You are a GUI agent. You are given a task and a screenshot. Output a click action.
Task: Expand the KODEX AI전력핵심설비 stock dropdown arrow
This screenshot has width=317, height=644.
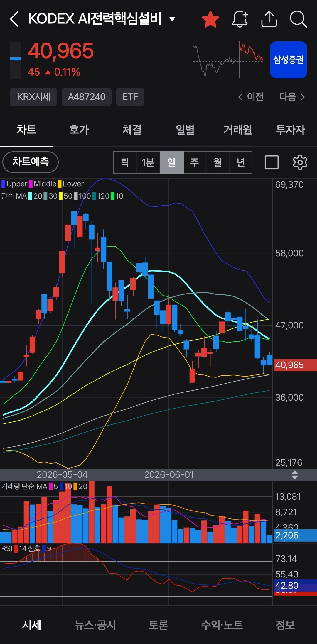point(173,19)
